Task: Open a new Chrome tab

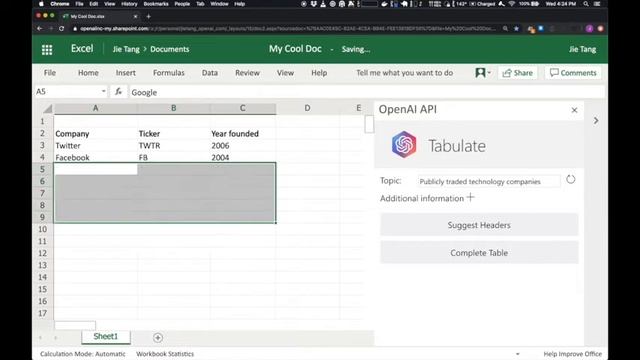Action: (149, 16)
